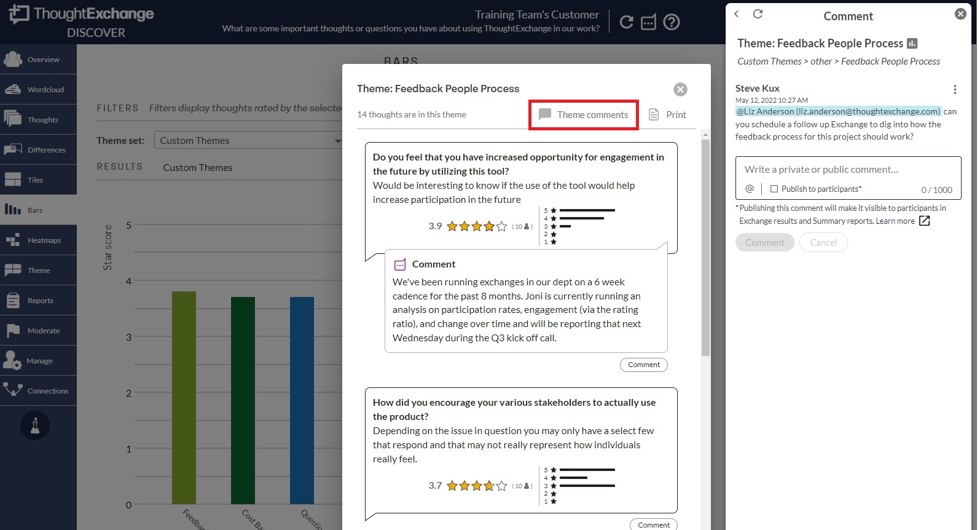The image size is (980, 530).
Task: Go to the Thoughts section
Action: pyautogui.click(x=38, y=120)
